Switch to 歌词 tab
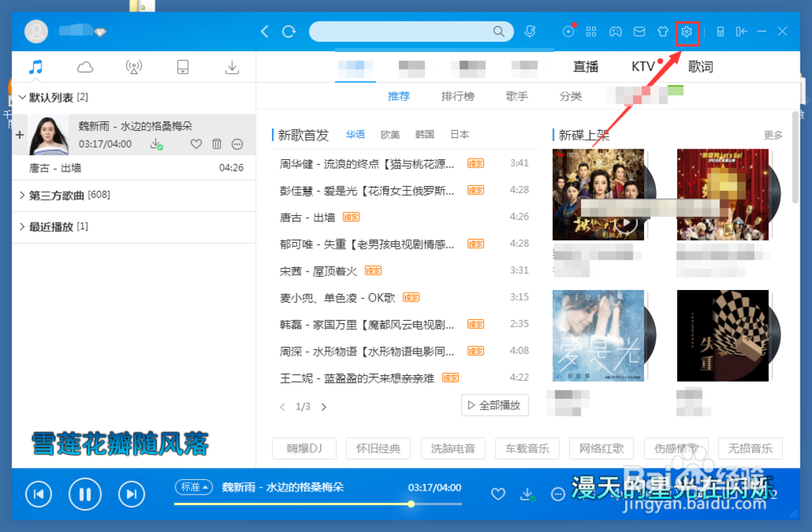812x532 pixels. pos(701,67)
